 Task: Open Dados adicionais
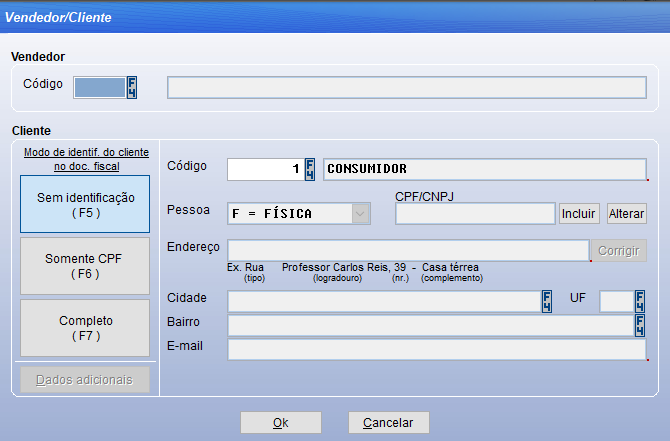(85, 380)
